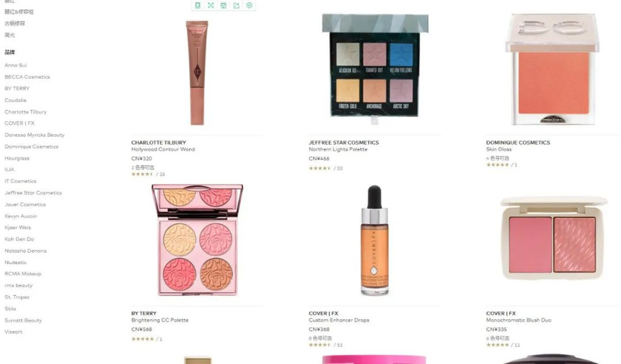Click the mobile view icon in floating toolbar
Image resolution: width=621 pixels, height=364 pixels.
[x=198, y=5]
